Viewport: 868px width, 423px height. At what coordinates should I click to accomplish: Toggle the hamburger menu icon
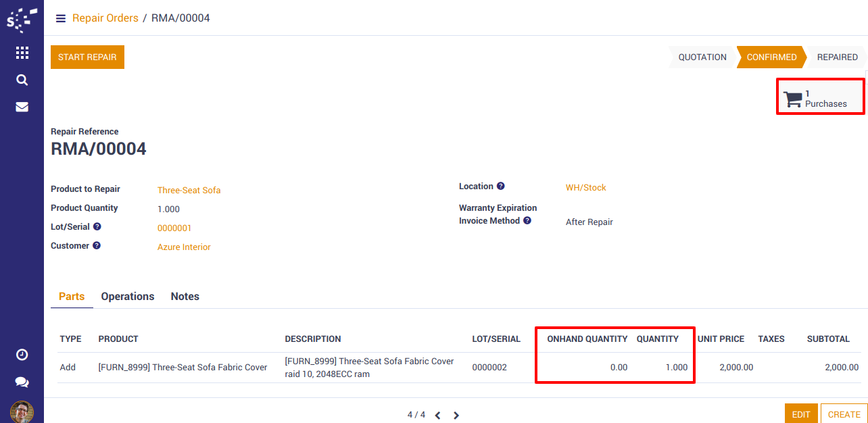click(61, 18)
